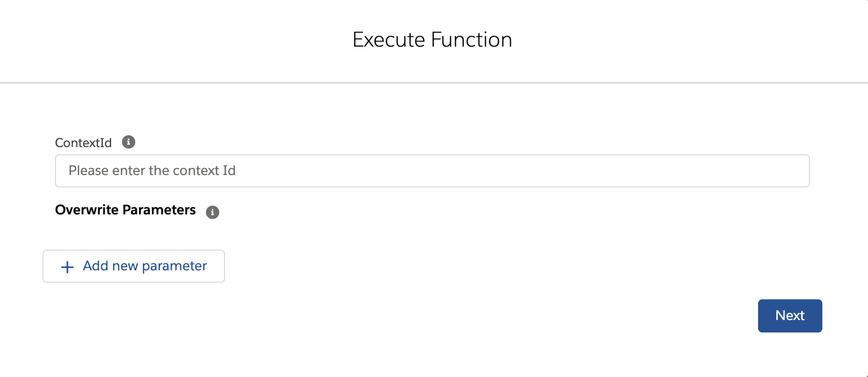Image resolution: width=868 pixels, height=377 pixels.
Task: Click the gray 'i' icon by the bold label
Action: 213,212
